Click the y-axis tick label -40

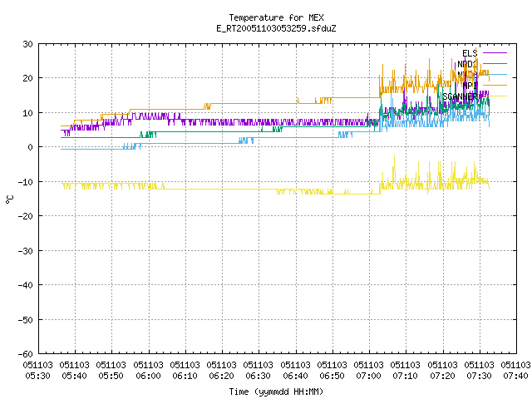(x=26, y=285)
